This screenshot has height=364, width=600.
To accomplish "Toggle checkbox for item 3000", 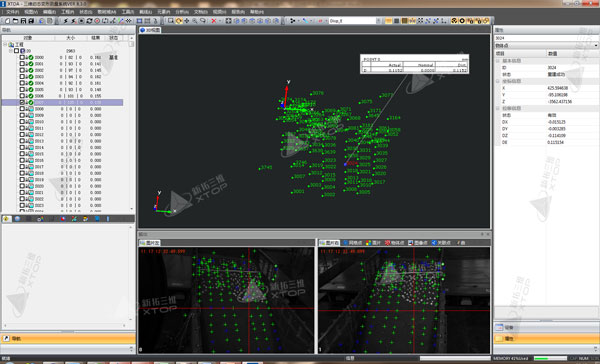I will coord(22,57).
